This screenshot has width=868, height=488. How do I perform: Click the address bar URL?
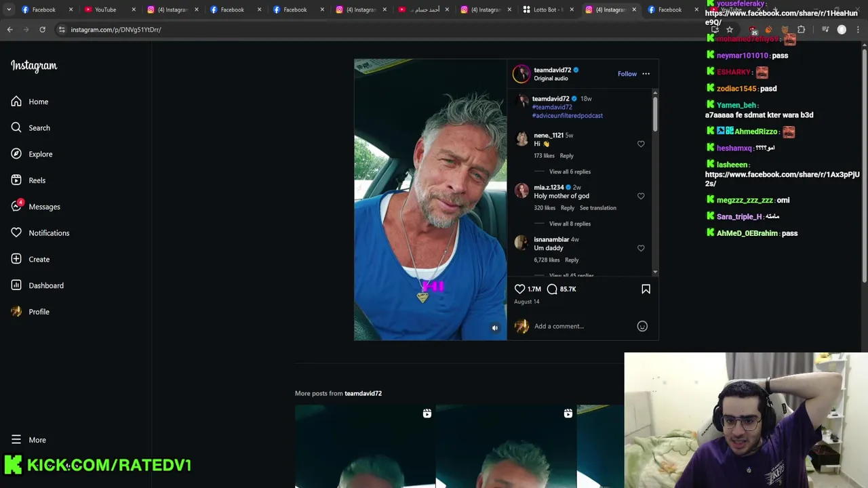click(x=115, y=30)
